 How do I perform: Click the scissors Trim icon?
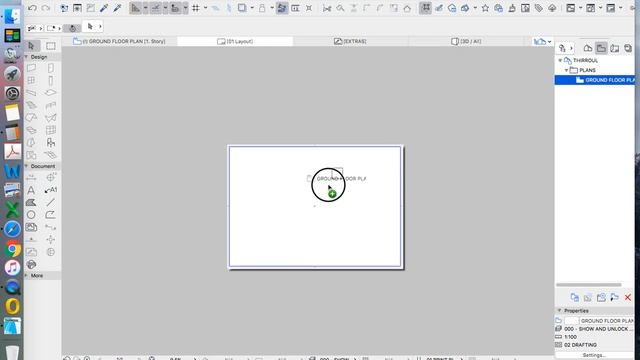click(327, 8)
